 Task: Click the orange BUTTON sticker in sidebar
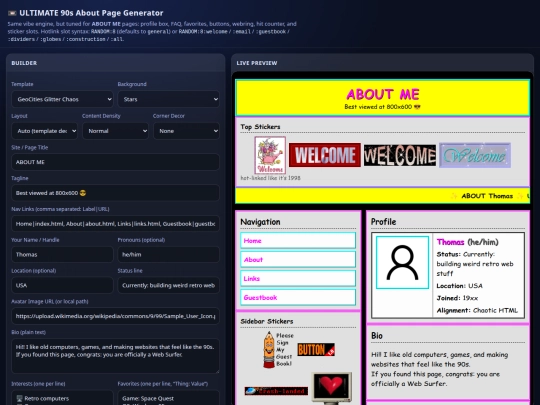316,350
